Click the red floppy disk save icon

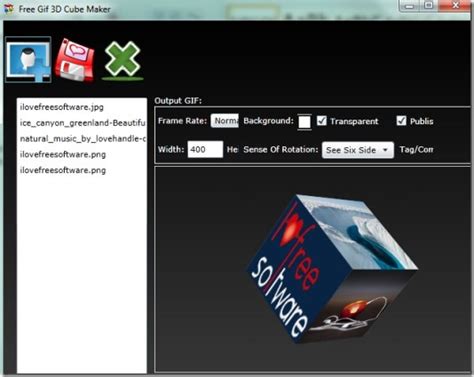tap(75, 60)
